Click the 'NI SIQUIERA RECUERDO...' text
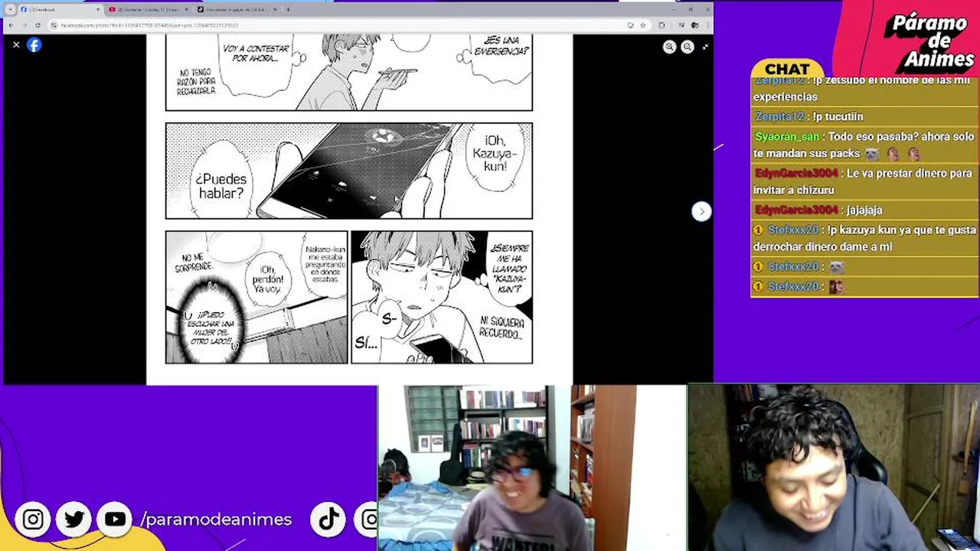This screenshot has height=551, width=980. click(x=501, y=328)
